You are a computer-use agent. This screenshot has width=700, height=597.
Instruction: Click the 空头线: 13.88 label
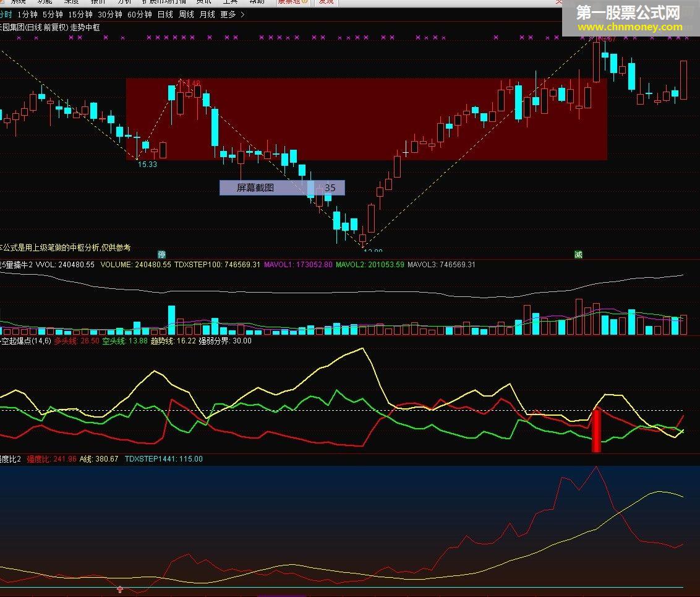point(125,341)
